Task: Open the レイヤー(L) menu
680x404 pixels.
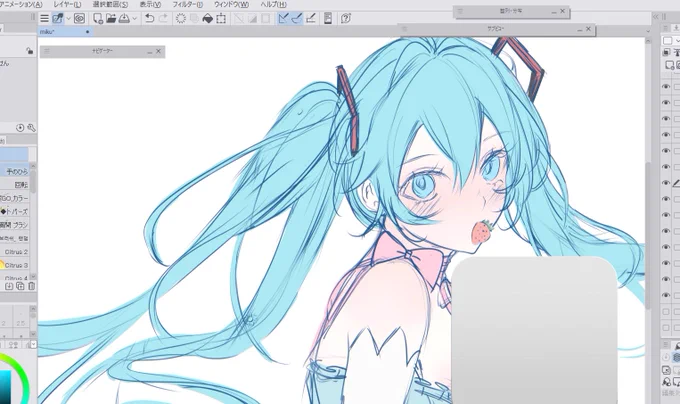Action: coord(67,4)
